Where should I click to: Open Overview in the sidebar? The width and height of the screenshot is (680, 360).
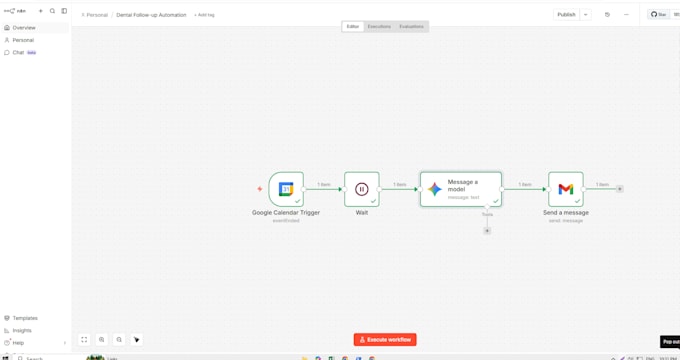(35, 28)
